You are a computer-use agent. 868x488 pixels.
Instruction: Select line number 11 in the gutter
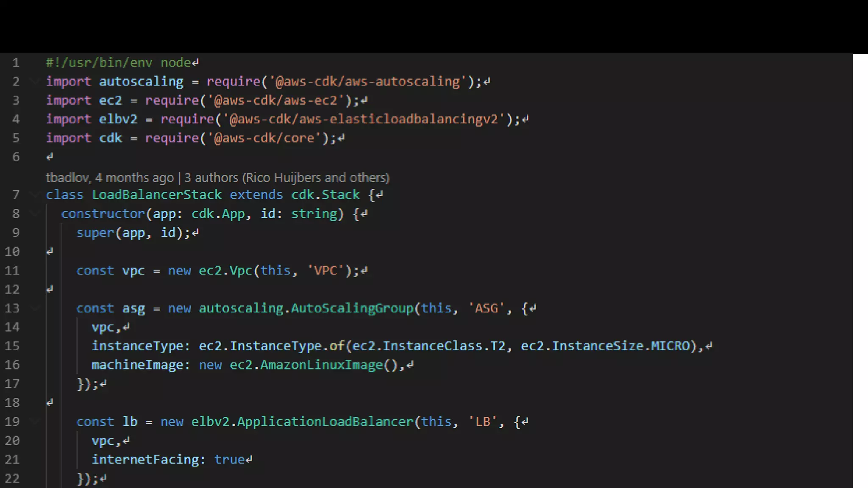pyautogui.click(x=12, y=270)
